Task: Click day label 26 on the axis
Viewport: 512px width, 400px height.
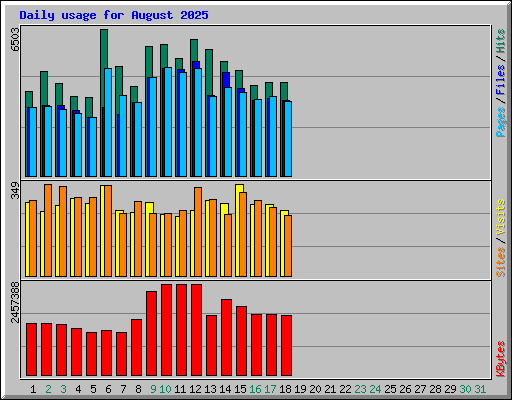Action: pos(405,389)
